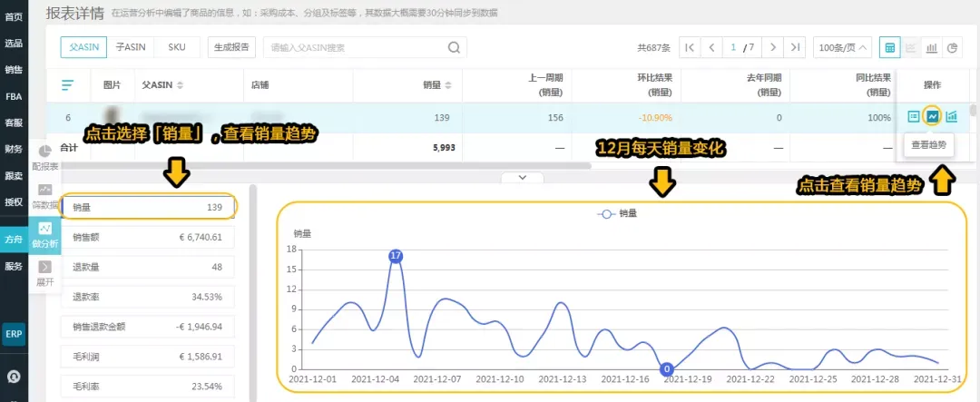Click the 生成报告 button
Screen dimensions: 980x402
[x=231, y=47]
